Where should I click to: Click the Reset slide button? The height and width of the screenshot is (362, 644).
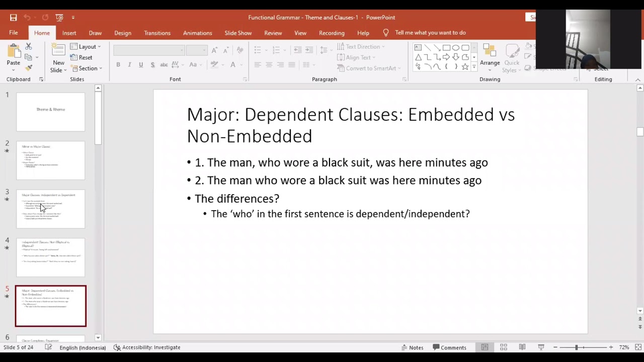click(x=82, y=58)
